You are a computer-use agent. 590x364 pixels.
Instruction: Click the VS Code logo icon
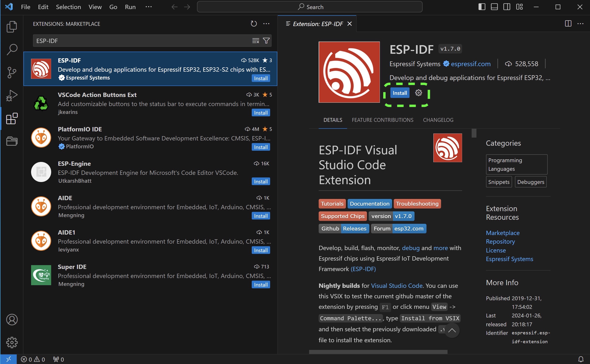click(9, 7)
